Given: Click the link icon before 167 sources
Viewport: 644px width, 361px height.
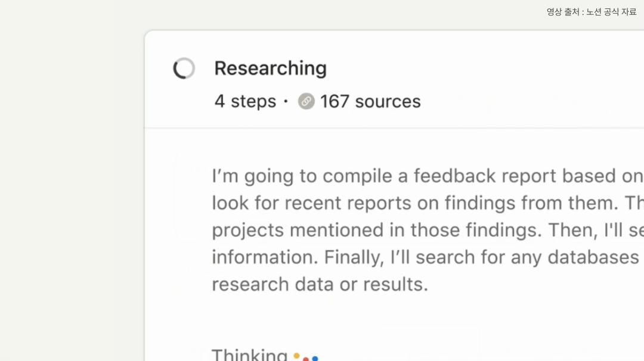Looking at the screenshot, I should pyautogui.click(x=306, y=101).
